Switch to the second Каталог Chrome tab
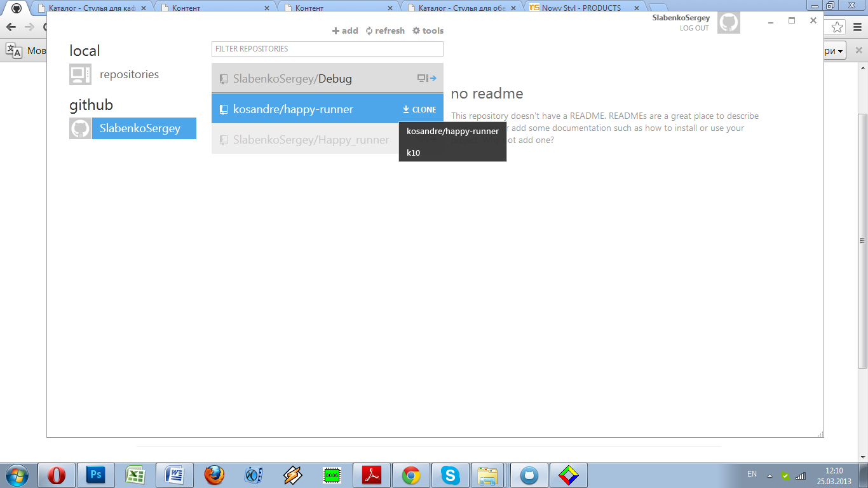Viewport: 868px width, 488px height. tap(461, 8)
